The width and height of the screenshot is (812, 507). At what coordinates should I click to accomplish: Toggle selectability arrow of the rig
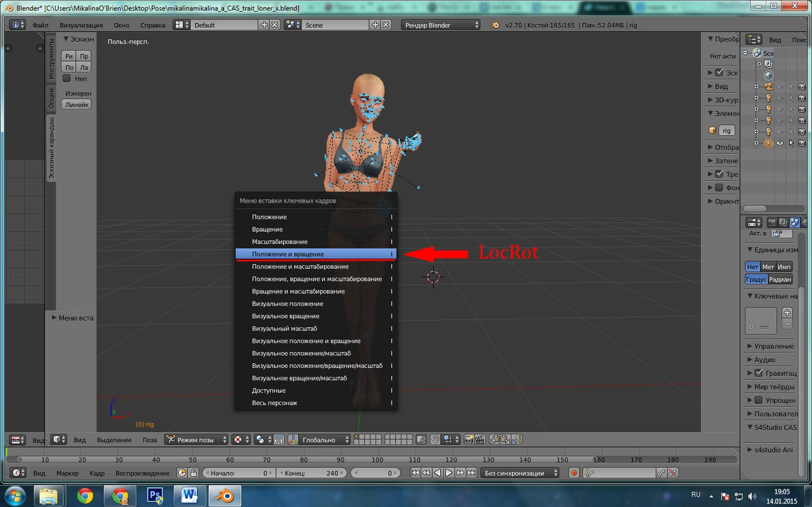pos(791,143)
